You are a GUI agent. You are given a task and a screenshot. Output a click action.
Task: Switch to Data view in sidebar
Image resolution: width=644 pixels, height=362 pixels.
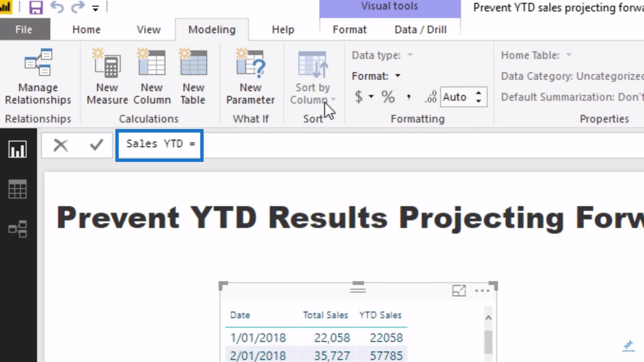coord(18,189)
